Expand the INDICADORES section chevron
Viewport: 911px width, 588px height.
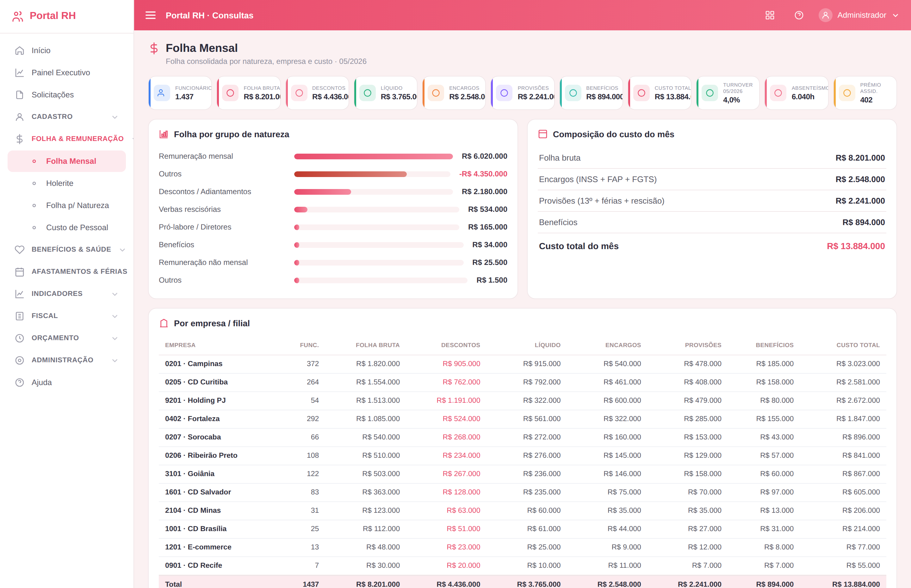click(115, 294)
